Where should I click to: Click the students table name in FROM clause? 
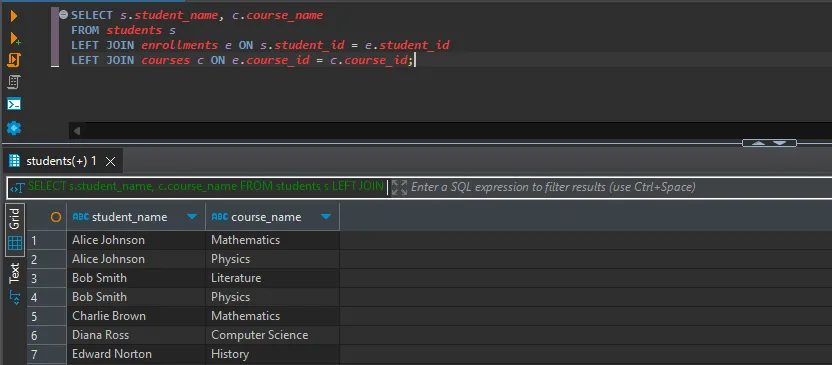(x=134, y=30)
